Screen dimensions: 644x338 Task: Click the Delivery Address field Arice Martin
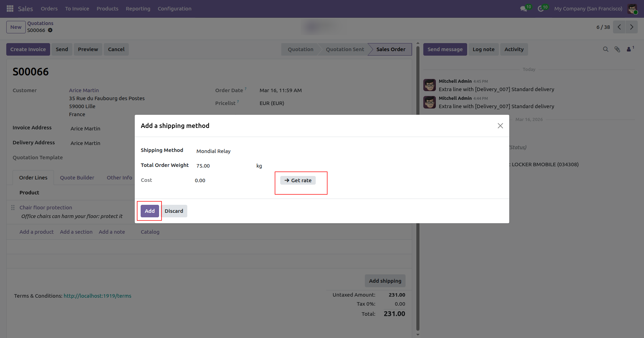pos(85,143)
